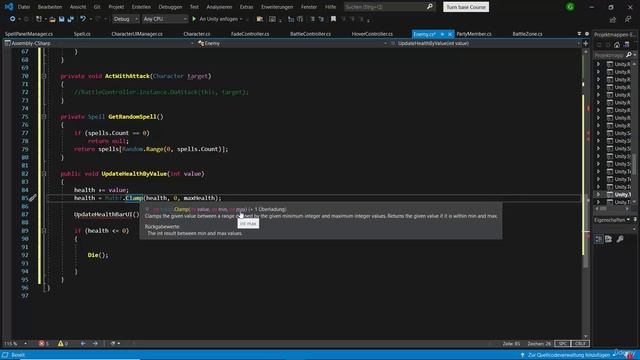Switch to the SpellPanelManager.cs tab
Image resolution: width=640 pixels, height=360 pixels.
point(29,34)
